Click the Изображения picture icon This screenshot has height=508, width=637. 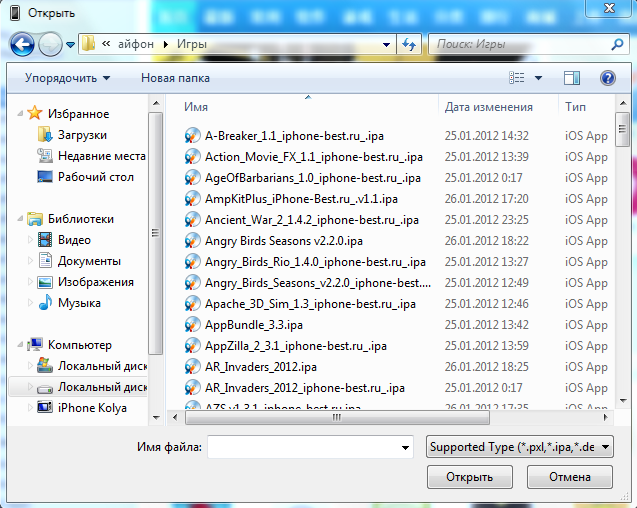45,282
